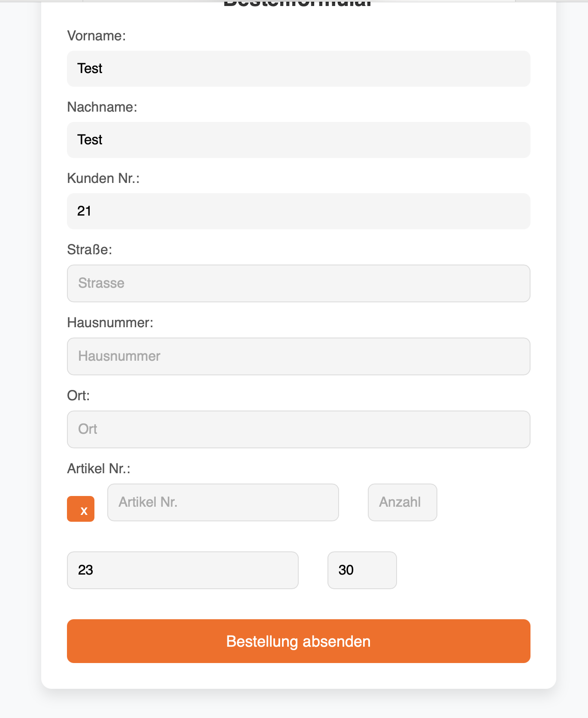This screenshot has height=718, width=588.
Task: Click the article number field containing 23
Action: (x=182, y=570)
